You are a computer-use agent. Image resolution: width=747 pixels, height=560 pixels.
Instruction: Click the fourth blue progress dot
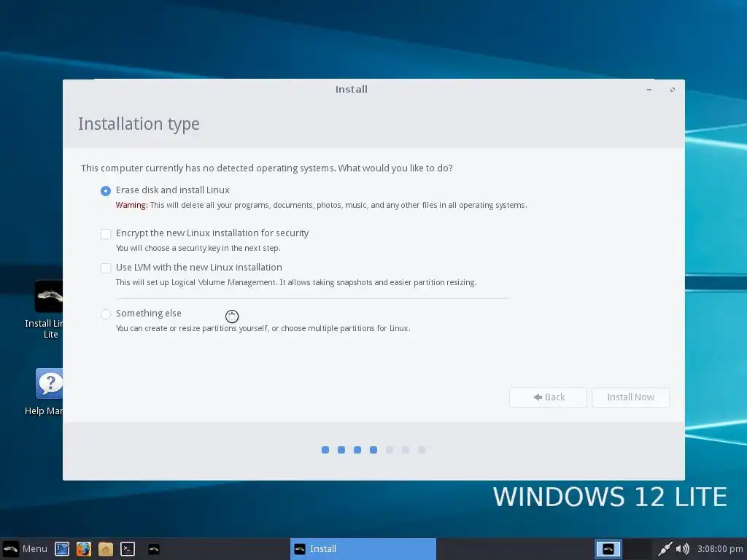pos(373,450)
